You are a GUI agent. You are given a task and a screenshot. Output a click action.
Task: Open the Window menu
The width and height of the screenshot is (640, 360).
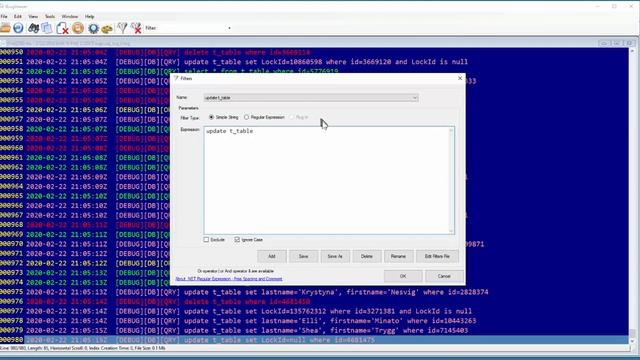click(x=70, y=16)
